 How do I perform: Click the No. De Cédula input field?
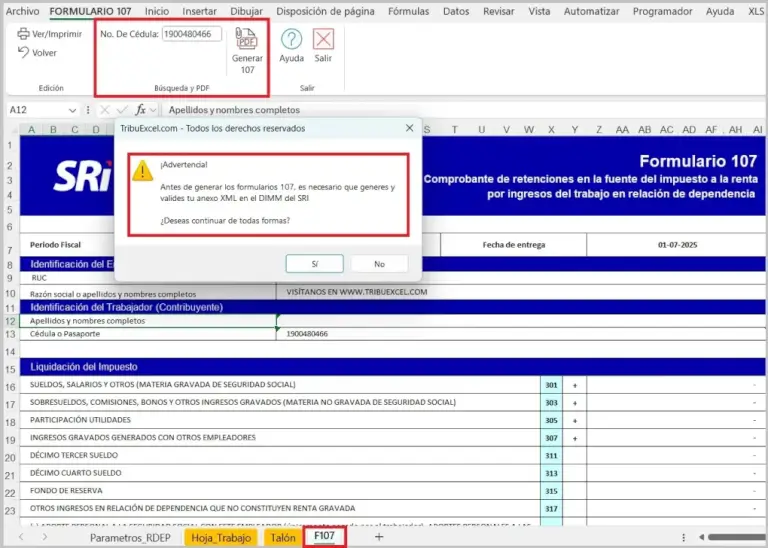point(192,34)
